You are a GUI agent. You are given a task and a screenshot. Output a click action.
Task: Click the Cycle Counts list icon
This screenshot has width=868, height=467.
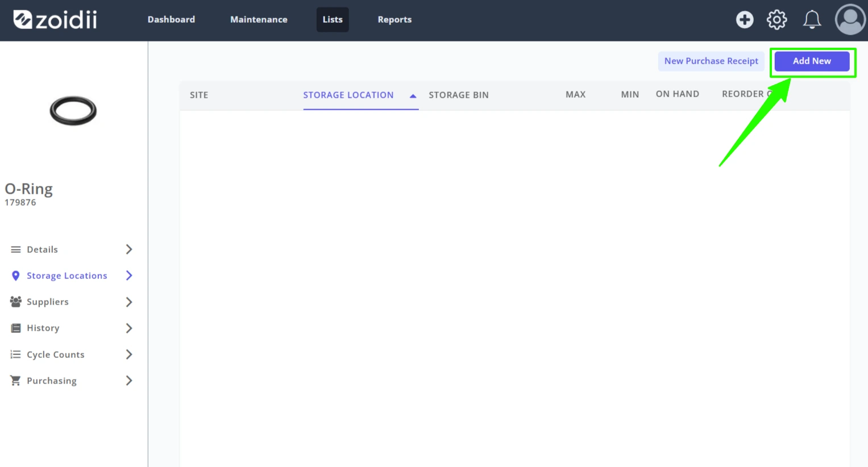[x=16, y=355]
